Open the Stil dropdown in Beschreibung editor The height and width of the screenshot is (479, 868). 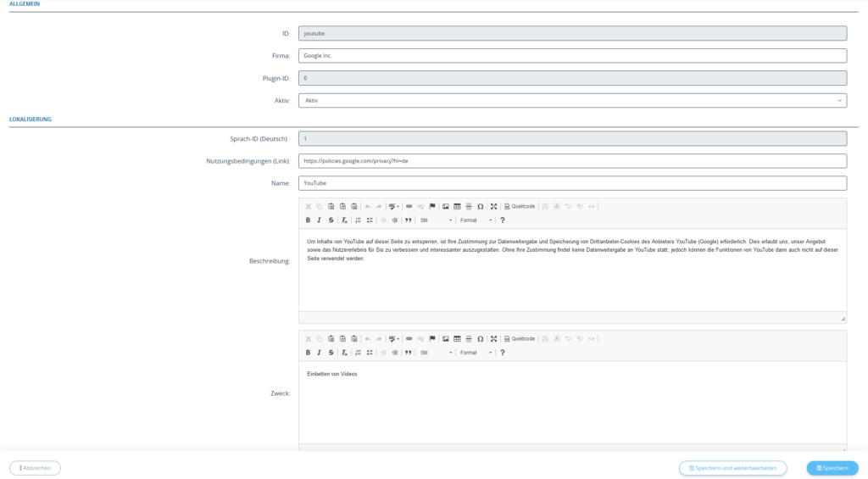(436, 220)
